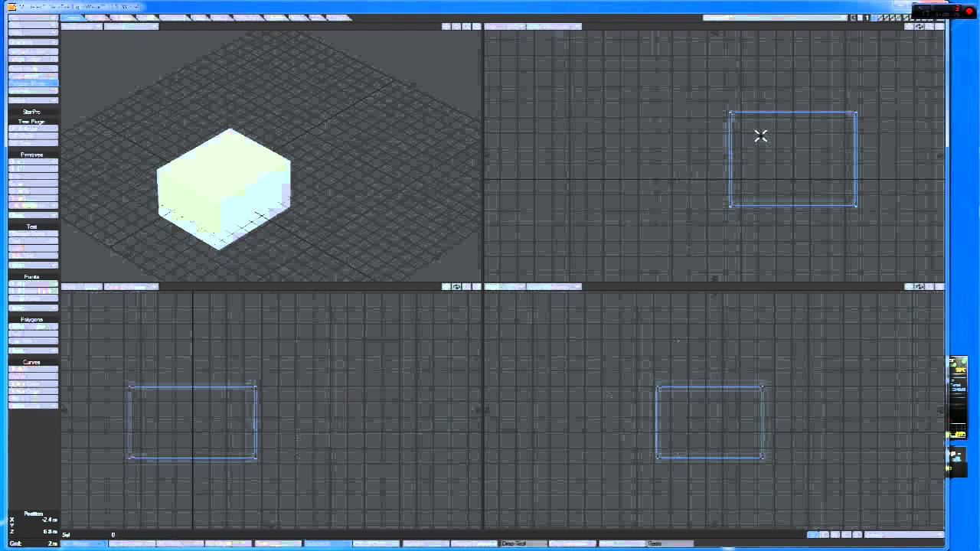
Task: Open the bottom-left viewport display style dropdown
Action: 131,286
